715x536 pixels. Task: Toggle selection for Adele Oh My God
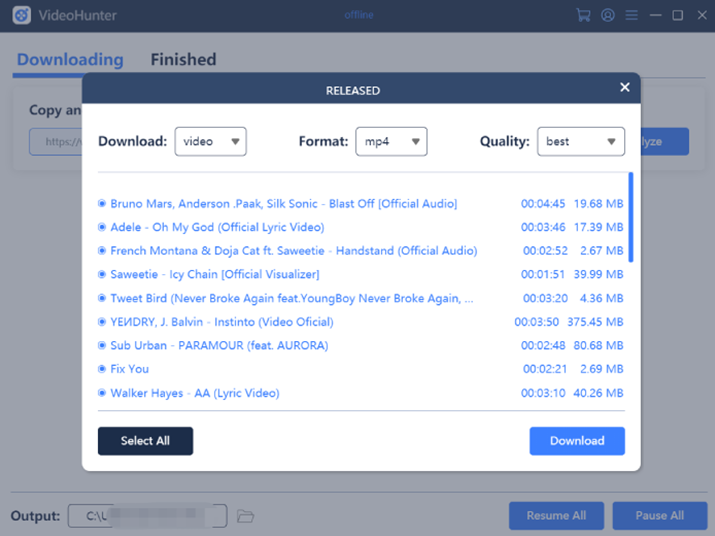(x=102, y=227)
